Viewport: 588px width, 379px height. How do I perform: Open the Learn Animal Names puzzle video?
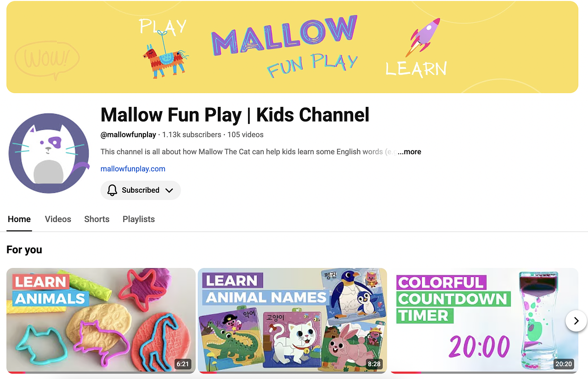[292, 321]
